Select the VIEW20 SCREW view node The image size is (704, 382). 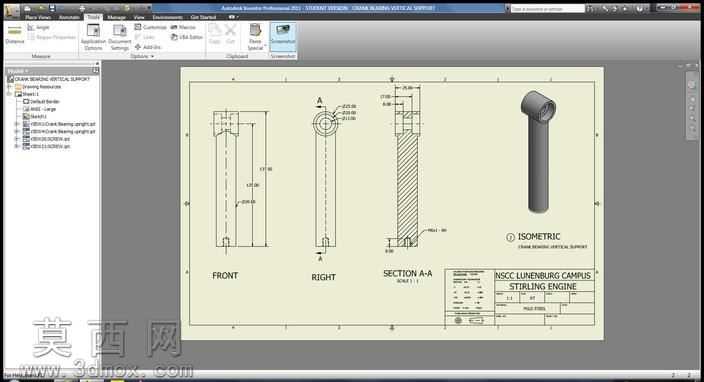[46, 139]
